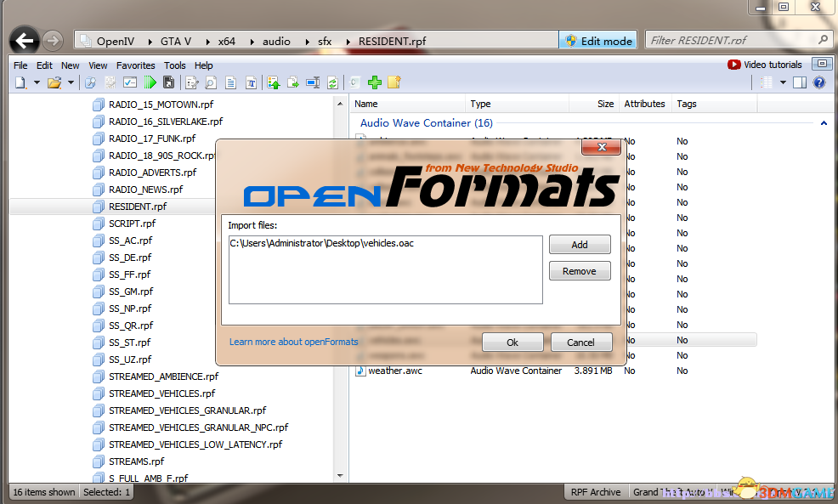Click the Forward navigation arrow

[53, 41]
